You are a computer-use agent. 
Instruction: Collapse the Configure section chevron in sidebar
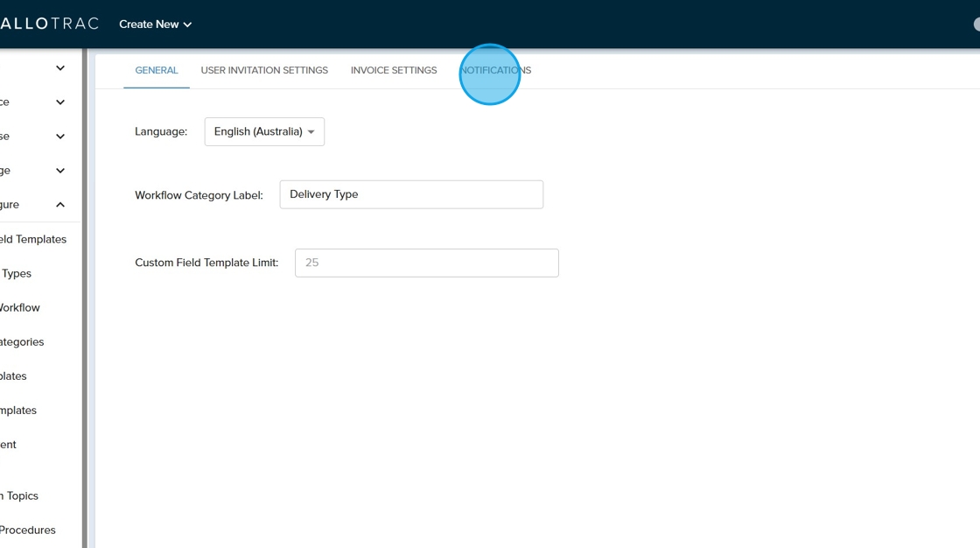pyautogui.click(x=60, y=205)
